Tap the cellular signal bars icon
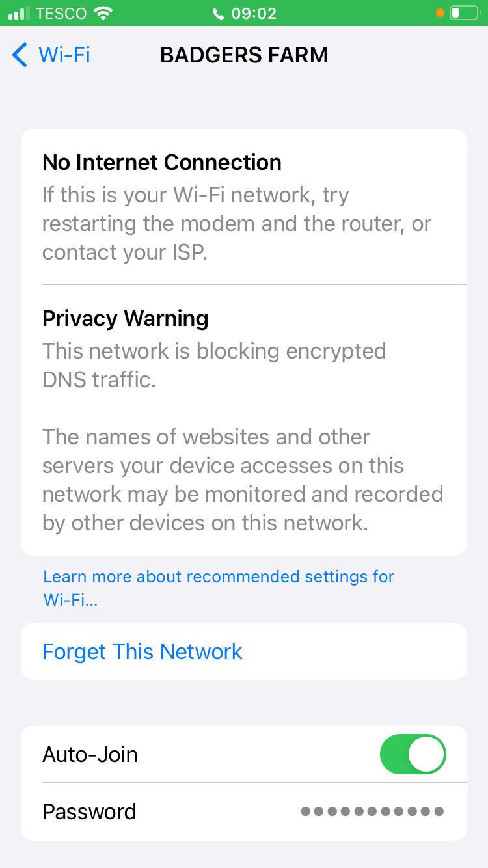Screen dimensions: 488x868 click(x=20, y=13)
